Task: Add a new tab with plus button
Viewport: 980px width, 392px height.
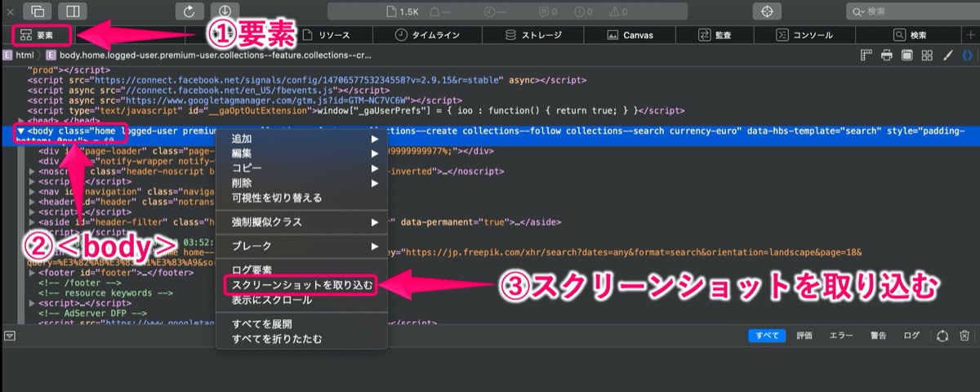Action: coord(969,35)
